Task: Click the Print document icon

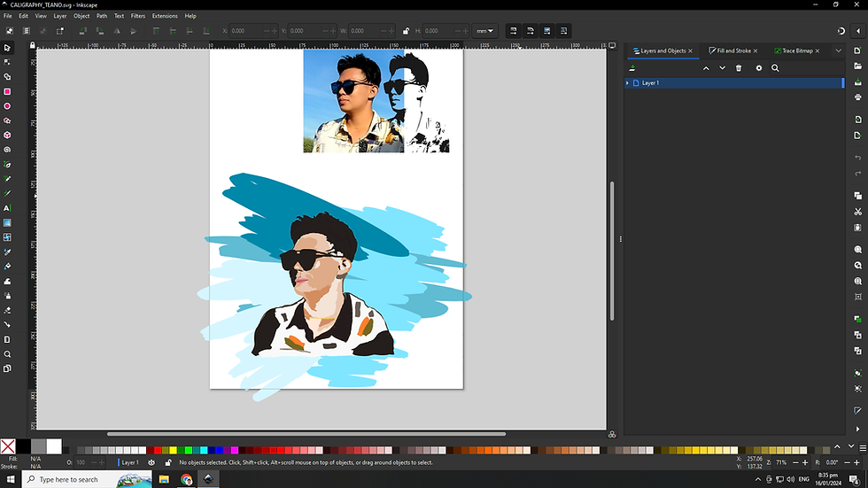Action: point(858,97)
